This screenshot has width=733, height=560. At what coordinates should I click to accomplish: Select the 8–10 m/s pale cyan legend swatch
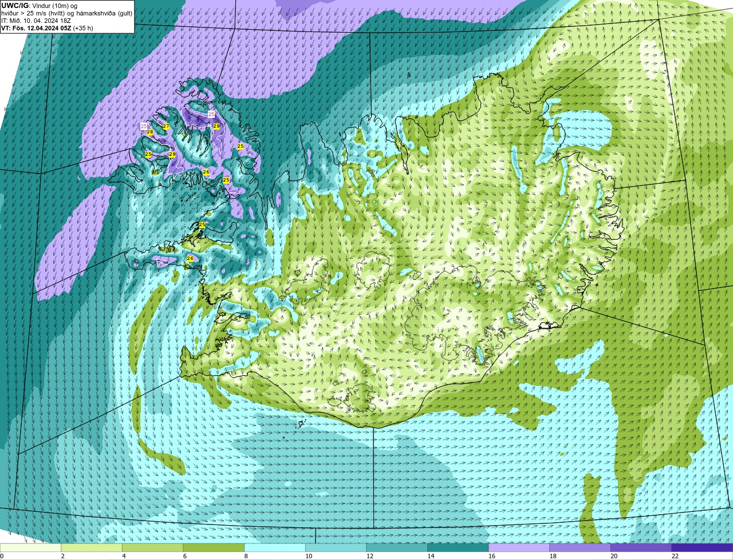[x=275, y=547]
